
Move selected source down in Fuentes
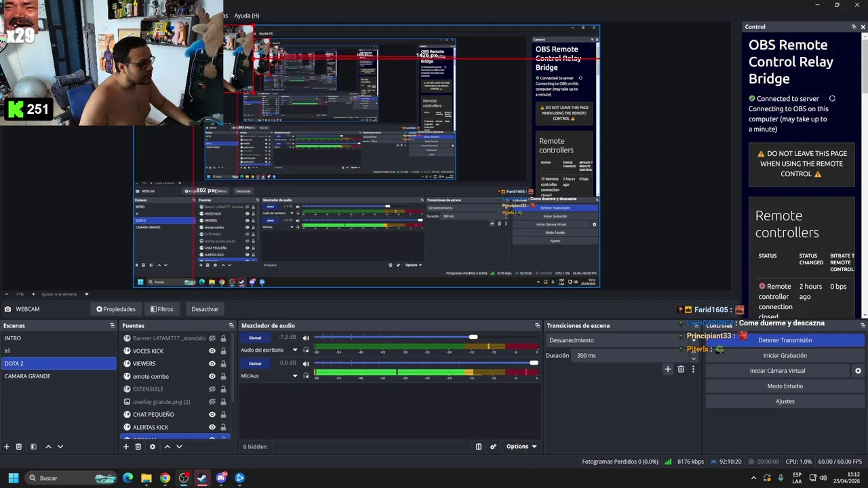[x=179, y=447]
